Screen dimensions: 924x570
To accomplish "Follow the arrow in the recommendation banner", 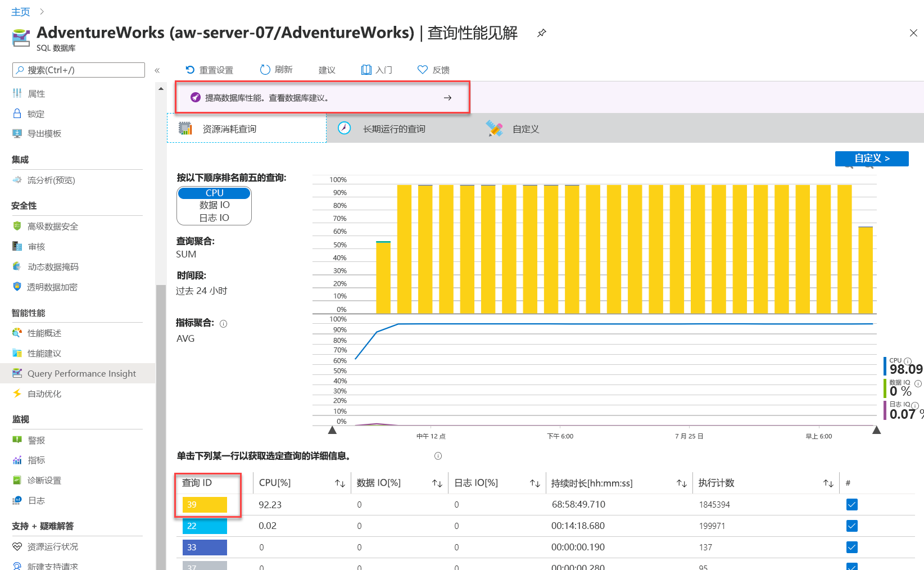I will pos(447,98).
